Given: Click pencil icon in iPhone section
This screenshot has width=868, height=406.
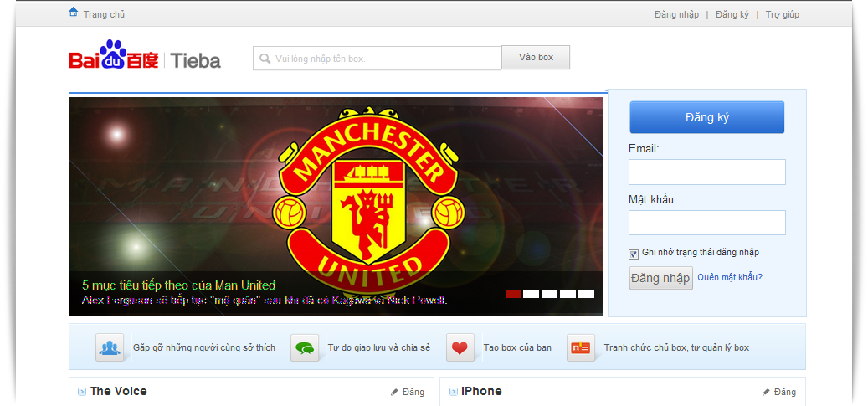Looking at the screenshot, I should [766, 392].
